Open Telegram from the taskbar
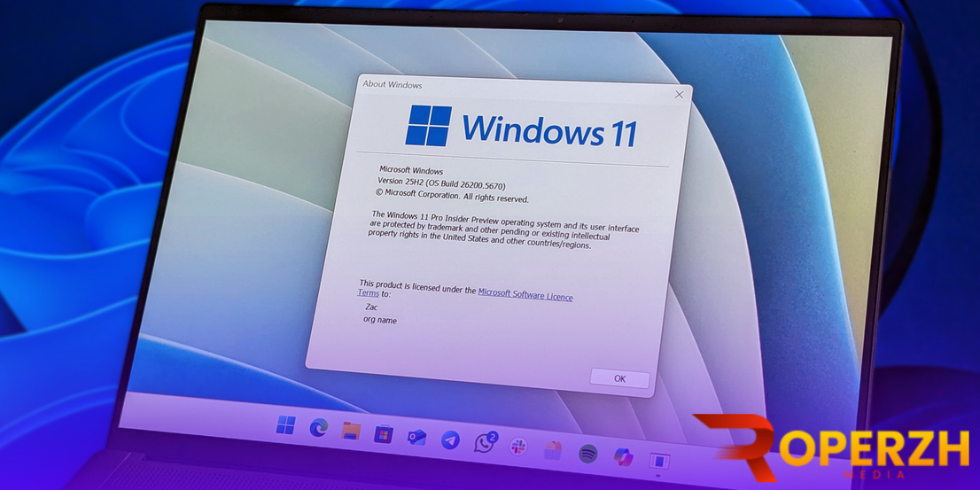This screenshot has height=490, width=980. pos(450,440)
